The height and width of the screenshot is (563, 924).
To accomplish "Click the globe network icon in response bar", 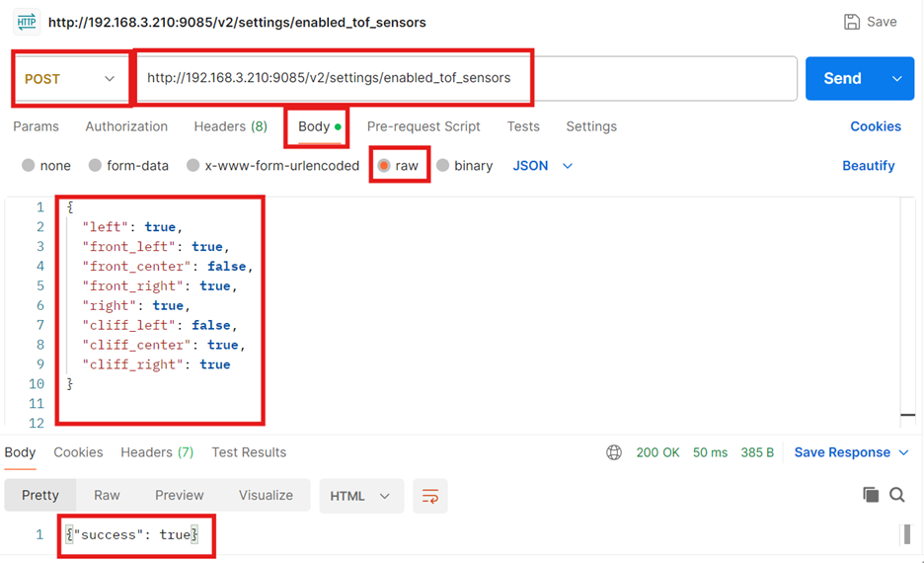I will coord(614,452).
